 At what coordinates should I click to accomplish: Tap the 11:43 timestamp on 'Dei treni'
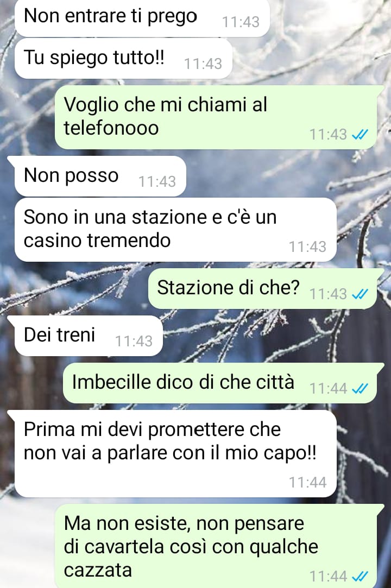[134, 342]
